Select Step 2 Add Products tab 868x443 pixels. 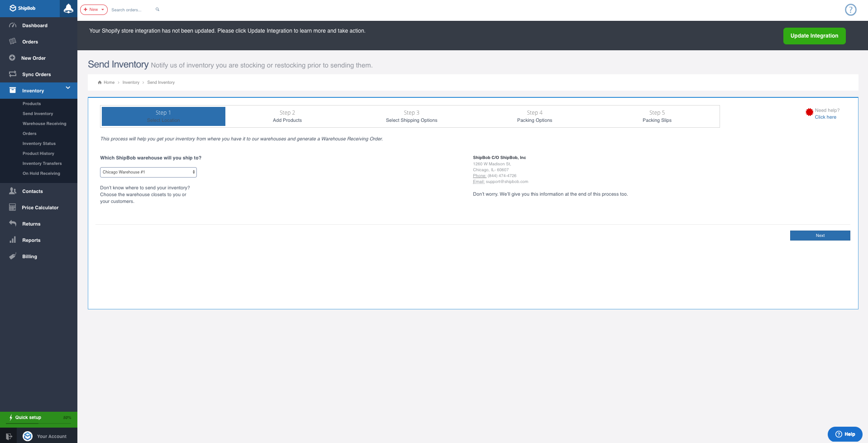point(287,116)
